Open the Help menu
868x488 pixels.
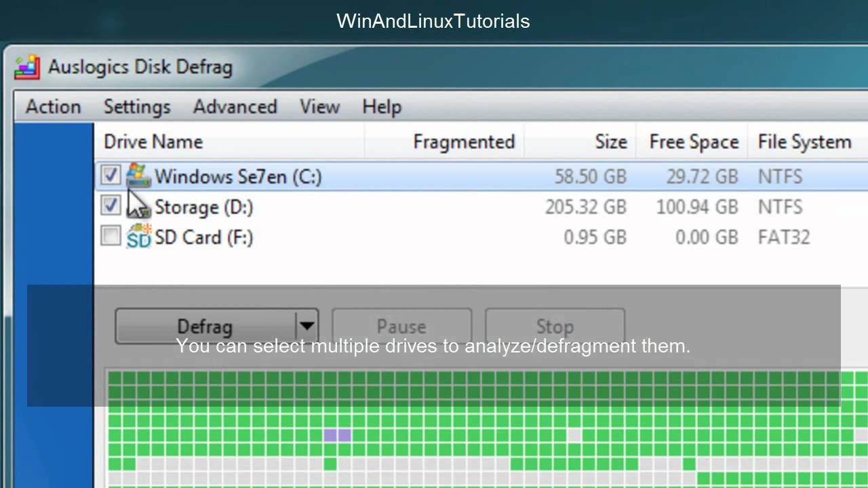click(381, 106)
